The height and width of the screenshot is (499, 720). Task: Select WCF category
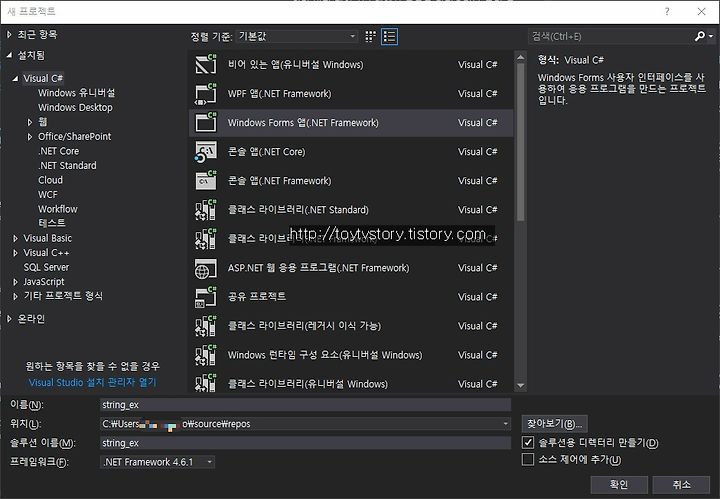[x=48, y=195]
